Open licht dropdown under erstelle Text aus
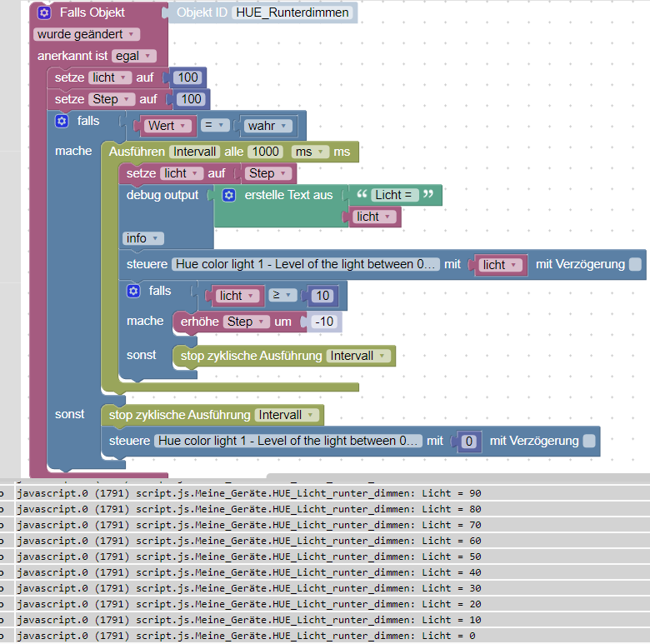 [374, 217]
